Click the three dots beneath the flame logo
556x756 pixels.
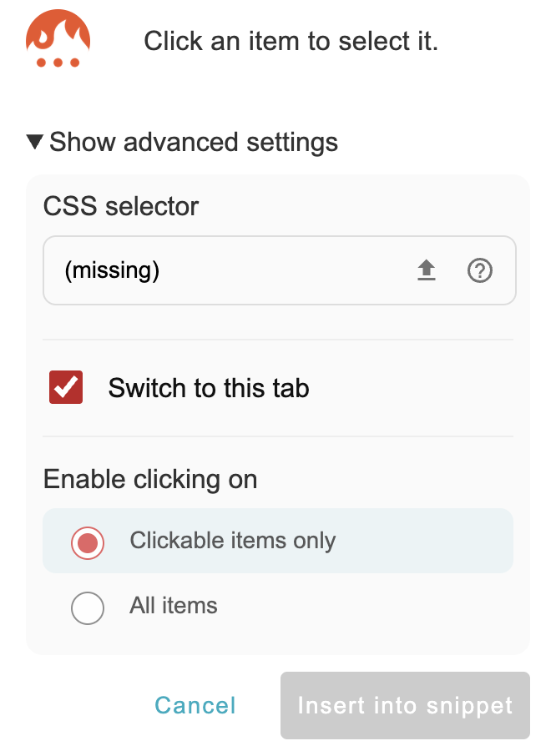tap(58, 63)
